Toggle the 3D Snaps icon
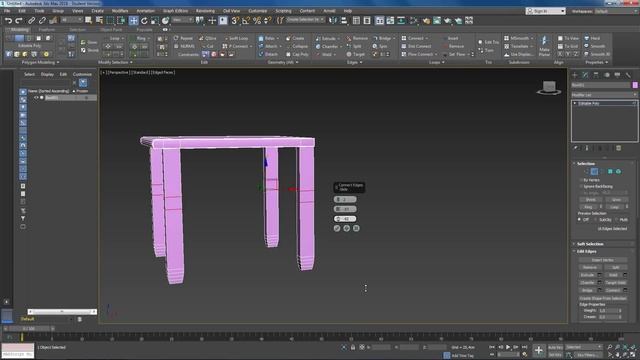The width and height of the screenshot is (640, 360). point(235,20)
